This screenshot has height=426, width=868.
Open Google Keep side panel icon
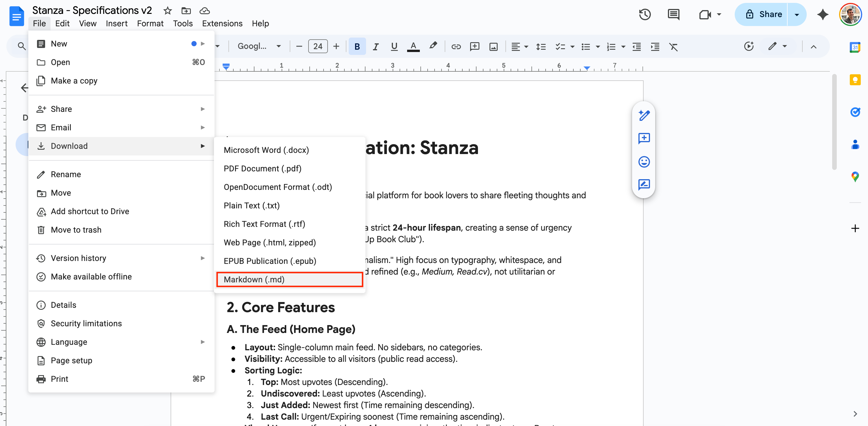coord(855,80)
